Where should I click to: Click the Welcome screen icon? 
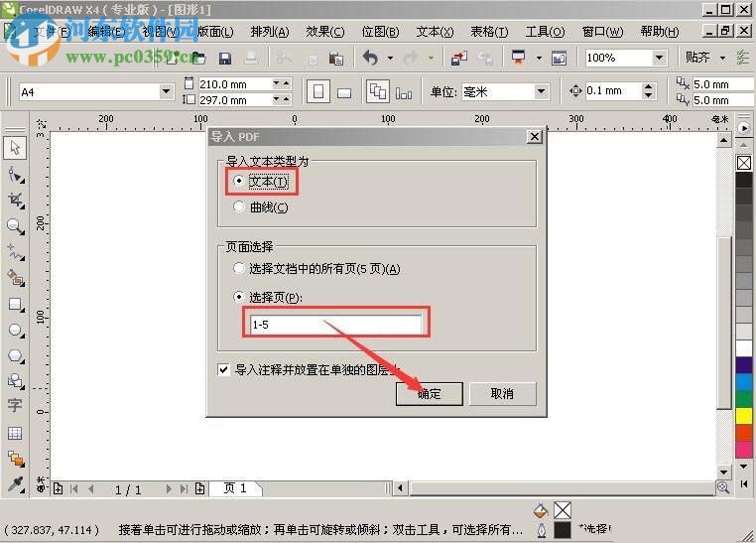(560, 59)
